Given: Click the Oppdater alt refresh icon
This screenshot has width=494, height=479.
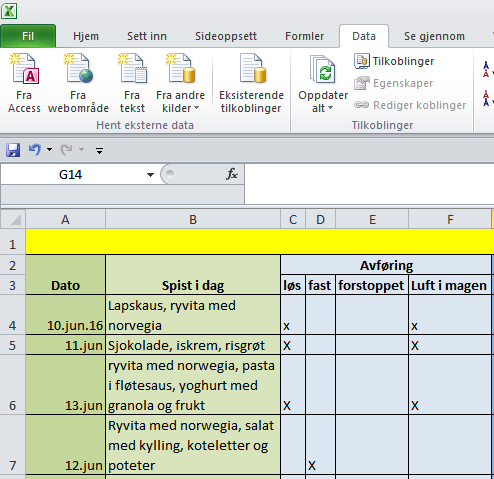Looking at the screenshot, I should [x=323, y=70].
